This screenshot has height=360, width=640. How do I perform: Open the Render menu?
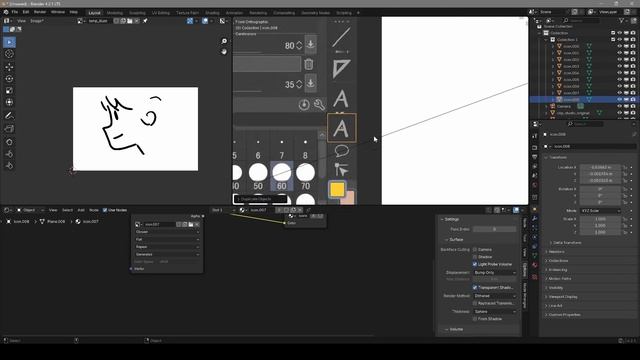(x=40, y=12)
